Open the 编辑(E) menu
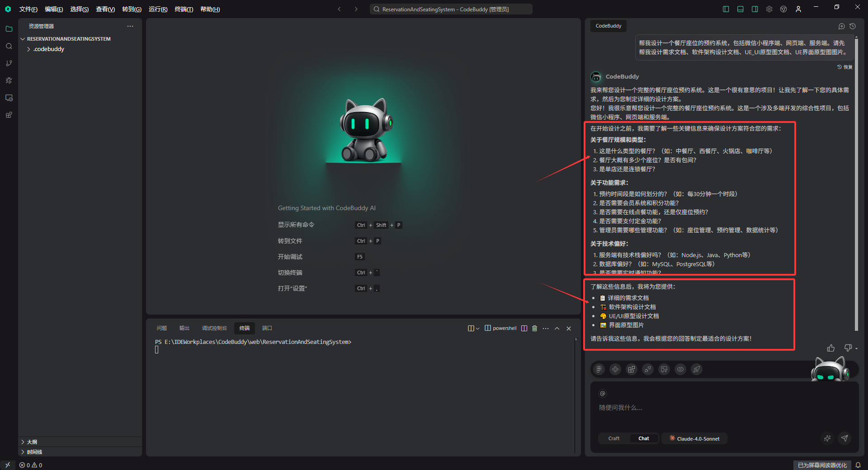The image size is (868, 470). click(54, 9)
